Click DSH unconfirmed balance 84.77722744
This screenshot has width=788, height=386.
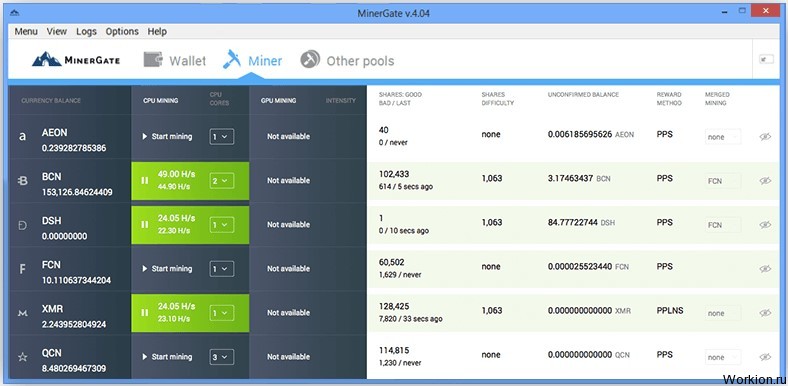tap(572, 222)
